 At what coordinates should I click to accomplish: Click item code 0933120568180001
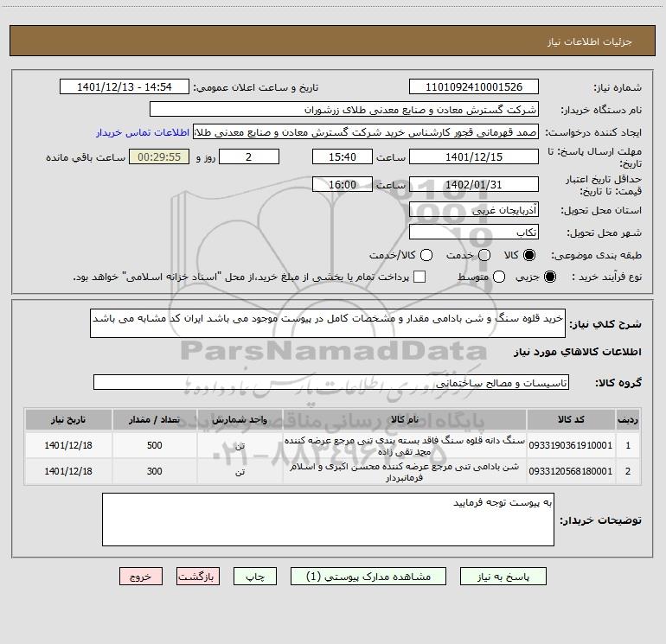571,471
